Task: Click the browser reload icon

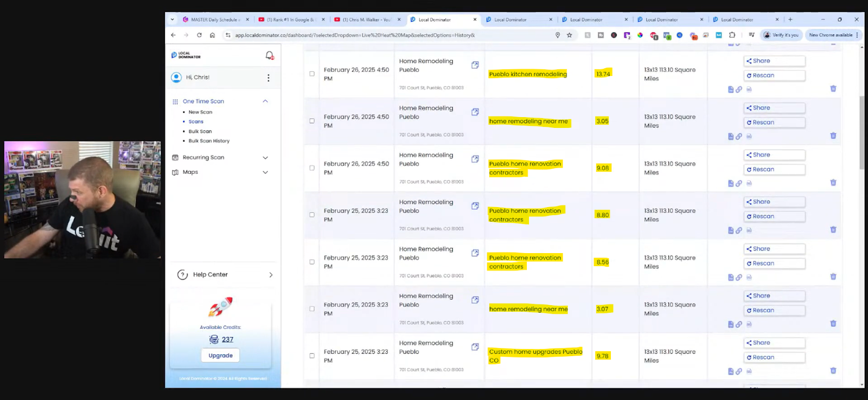Action: point(199,35)
